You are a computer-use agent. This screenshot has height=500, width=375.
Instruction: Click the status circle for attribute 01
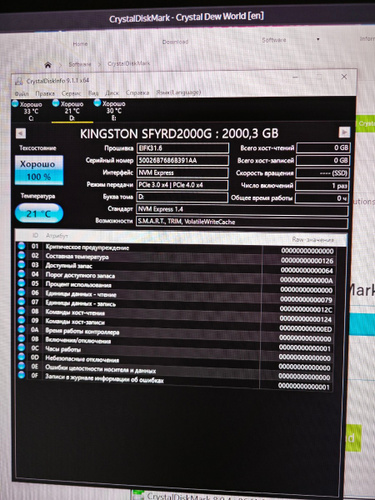point(22,246)
